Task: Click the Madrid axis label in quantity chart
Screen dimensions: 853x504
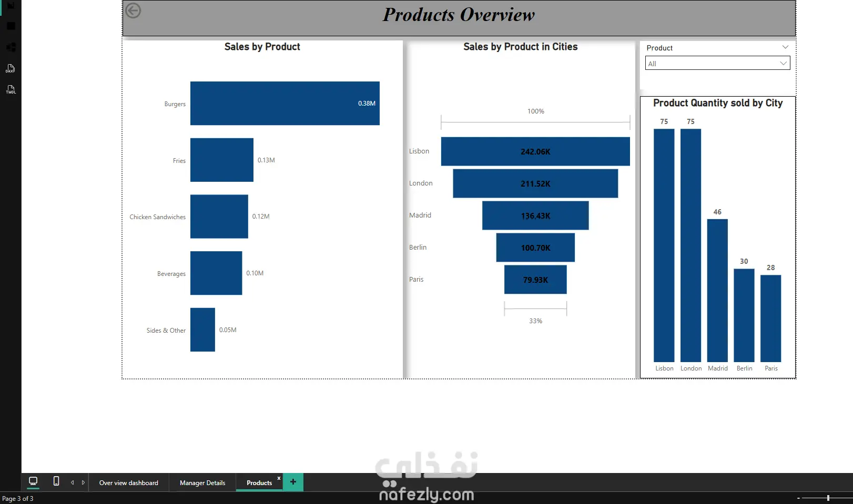Action: pyautogui.click(x=718, y=368)
